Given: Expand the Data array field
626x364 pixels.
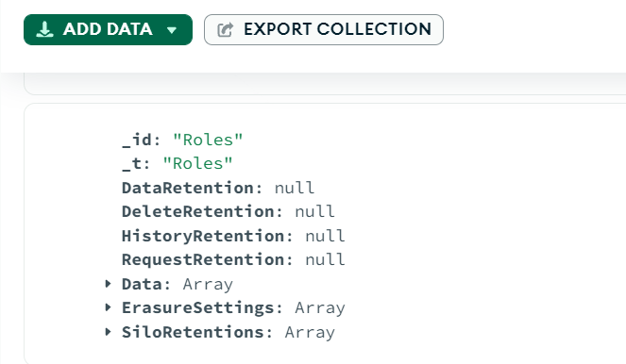Looking at the screenshot, I should (x=108, y=284).
